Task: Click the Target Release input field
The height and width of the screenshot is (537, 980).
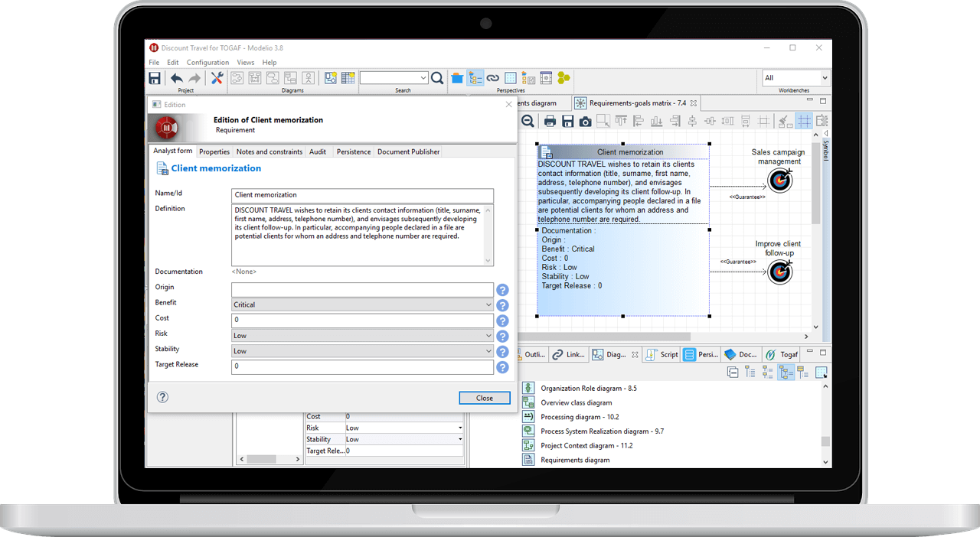Action: tap(362, 366)
